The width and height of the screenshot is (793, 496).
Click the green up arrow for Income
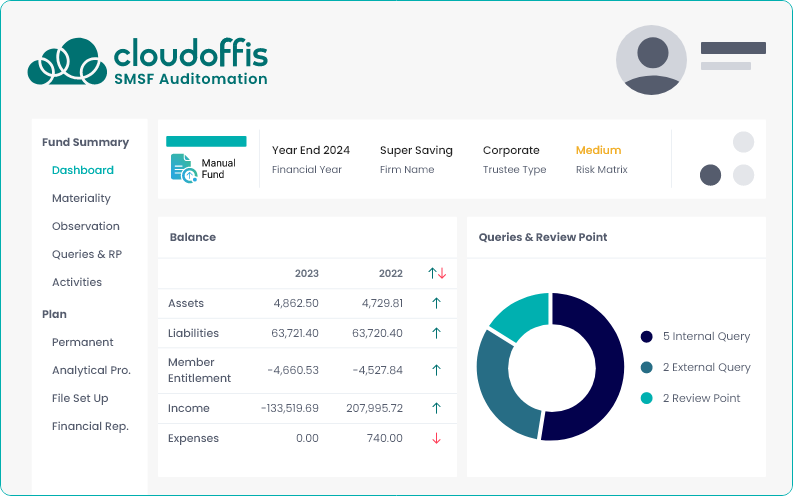pyautogui.click(x=436, y=408)
